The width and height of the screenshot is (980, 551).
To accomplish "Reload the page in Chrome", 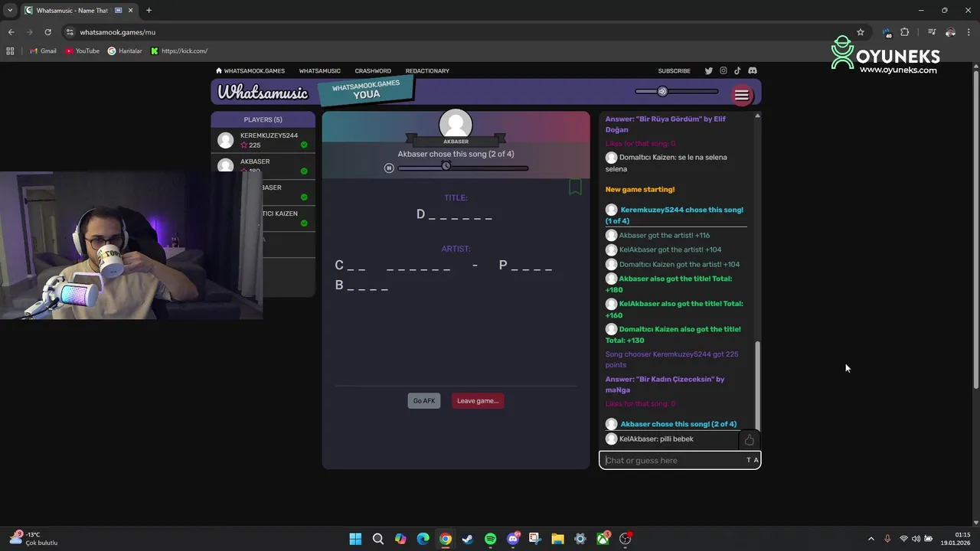I will click(x=47, y=32).
